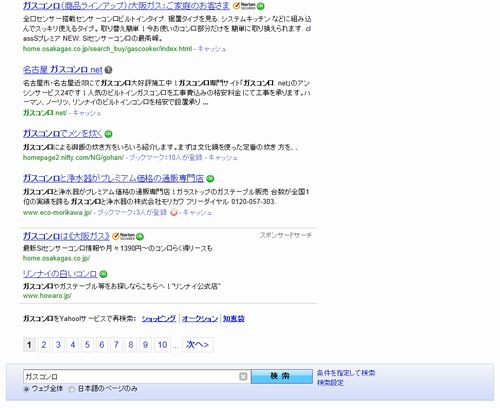Click the home.osakagas.co.jp/ sponsored URL text
The image size is (500, 408).
click(56, 258)
